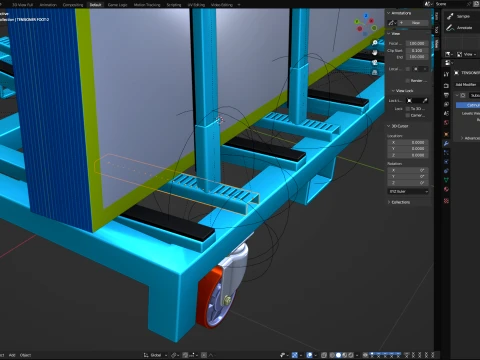
Task: Open the Modifiers wrench tab icon
Action: click(446, 144)
